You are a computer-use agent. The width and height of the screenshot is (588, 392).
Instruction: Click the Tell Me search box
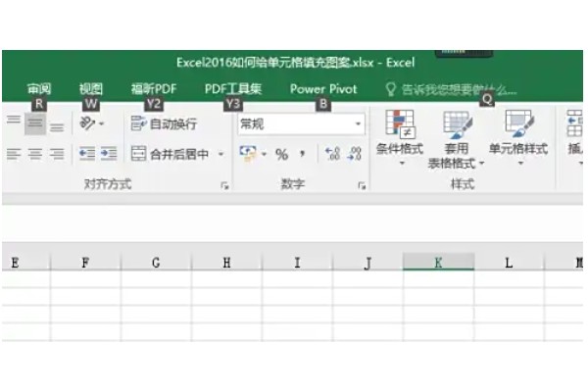451,89
